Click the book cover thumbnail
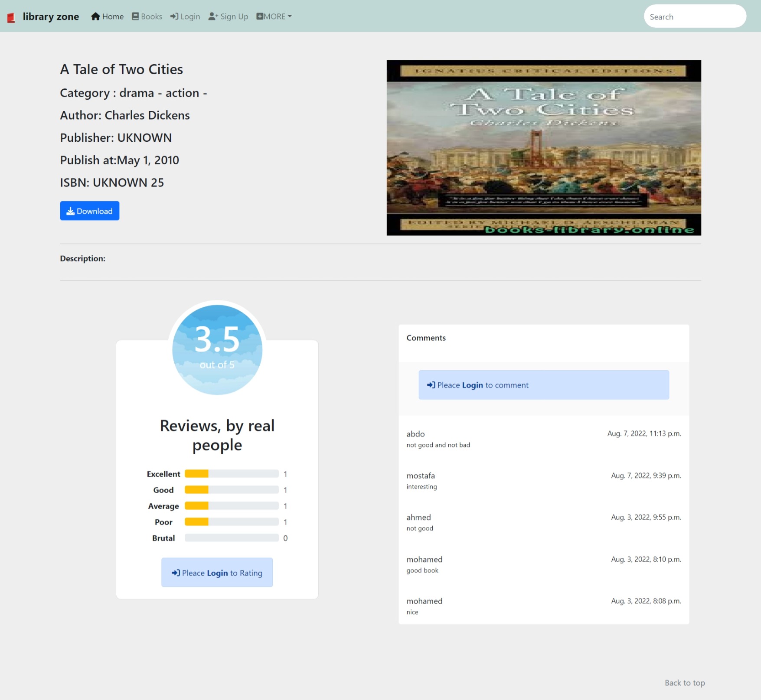761x700 pixels. point(544,147)
